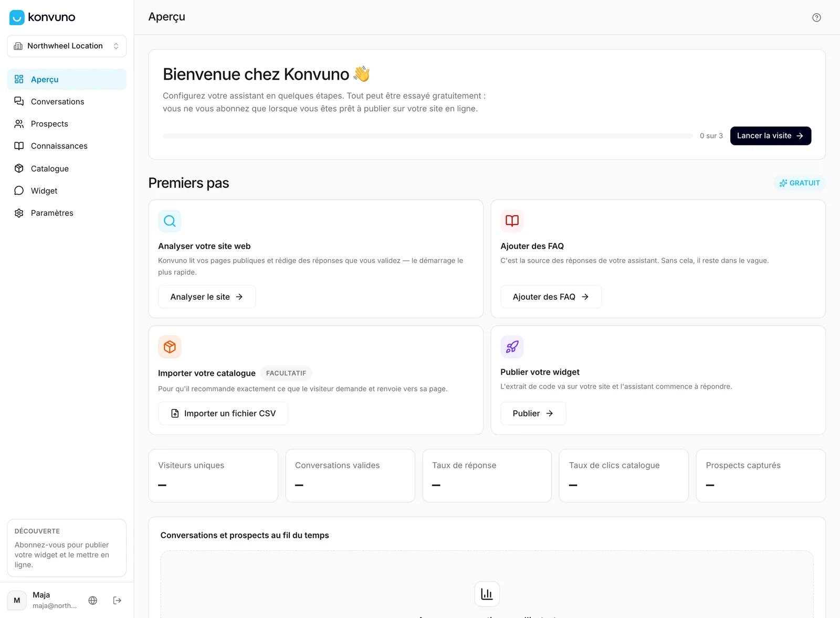Image resolution: width=840 pixels, height=618 pixels.
Task: Navigate to Connaissances section
Action: coord(67,146)
